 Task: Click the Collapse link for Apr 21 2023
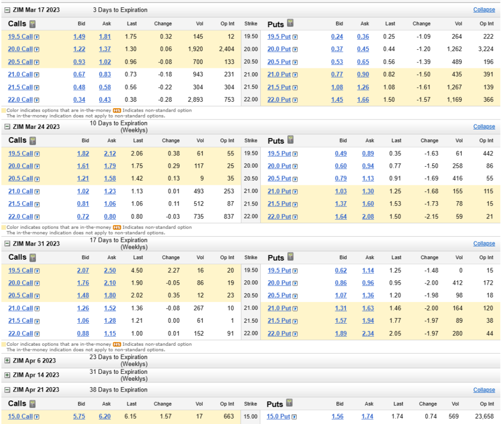coord(484,390)
